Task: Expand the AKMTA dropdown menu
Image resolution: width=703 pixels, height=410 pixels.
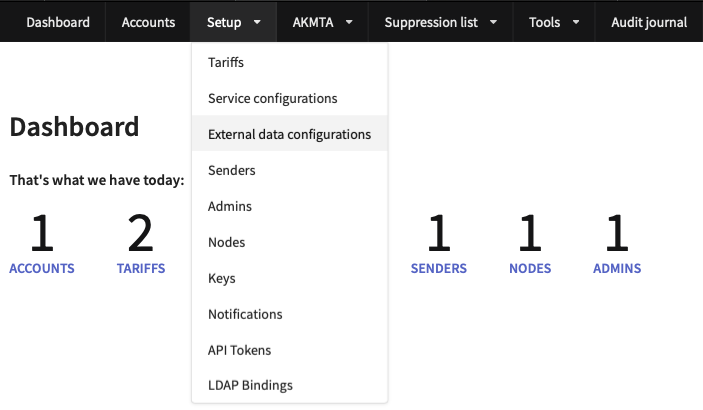Action: [x=322, y=22]
